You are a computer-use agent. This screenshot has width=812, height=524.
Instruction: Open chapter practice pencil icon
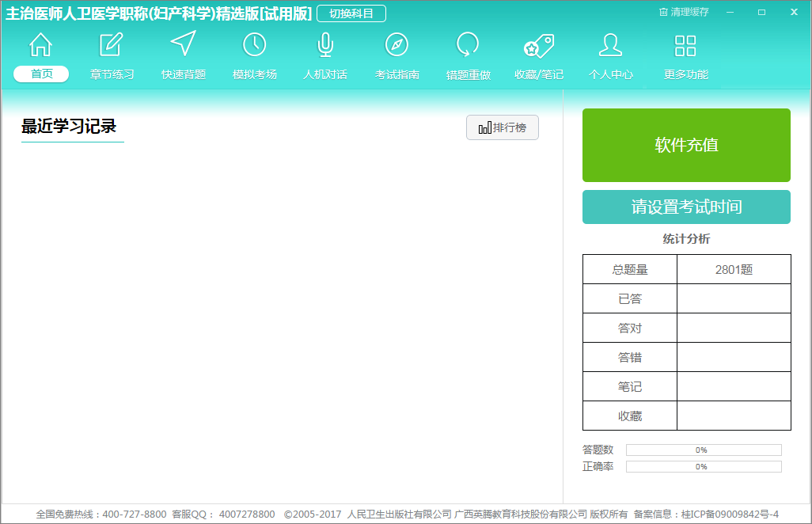point(112,44)
